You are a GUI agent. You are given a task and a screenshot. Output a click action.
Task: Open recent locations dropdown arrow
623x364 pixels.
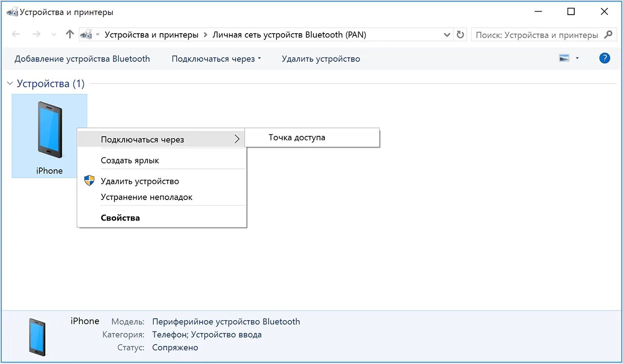[x=54, y=35]
